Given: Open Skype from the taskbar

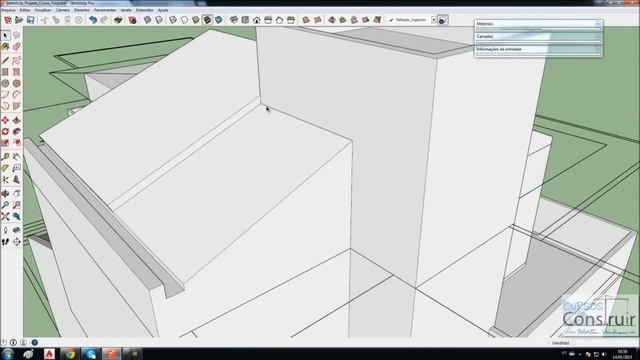Looking at the screenshot, I should [90, 353].
